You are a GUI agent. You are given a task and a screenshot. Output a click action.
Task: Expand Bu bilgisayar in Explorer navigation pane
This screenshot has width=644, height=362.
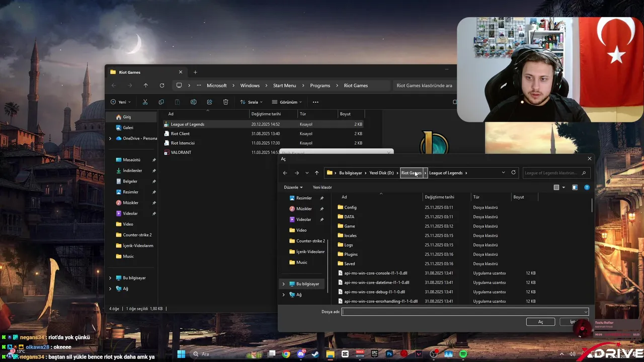pyautogui.click(x=110, y=278)
